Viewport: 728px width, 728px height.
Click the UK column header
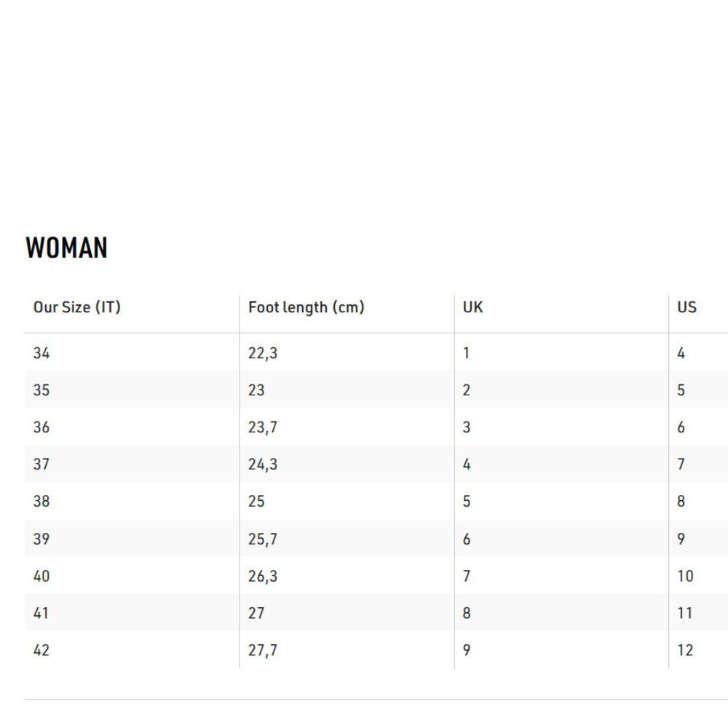point(472,307)
